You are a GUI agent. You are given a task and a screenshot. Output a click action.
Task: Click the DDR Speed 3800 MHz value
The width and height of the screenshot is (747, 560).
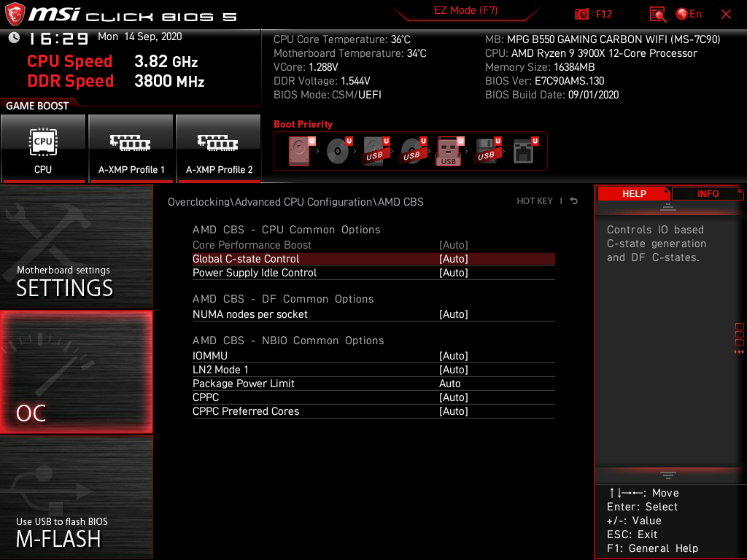click(x=169, y=81)
